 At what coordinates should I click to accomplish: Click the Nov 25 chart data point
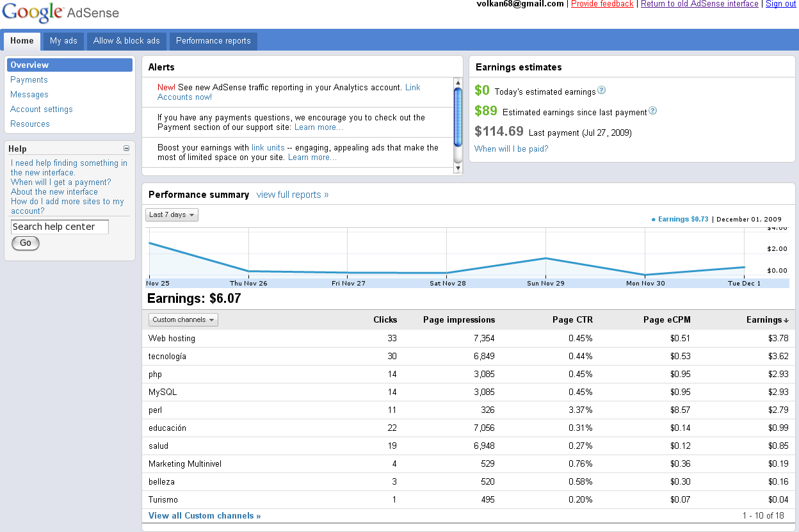(x=149, y=243)
